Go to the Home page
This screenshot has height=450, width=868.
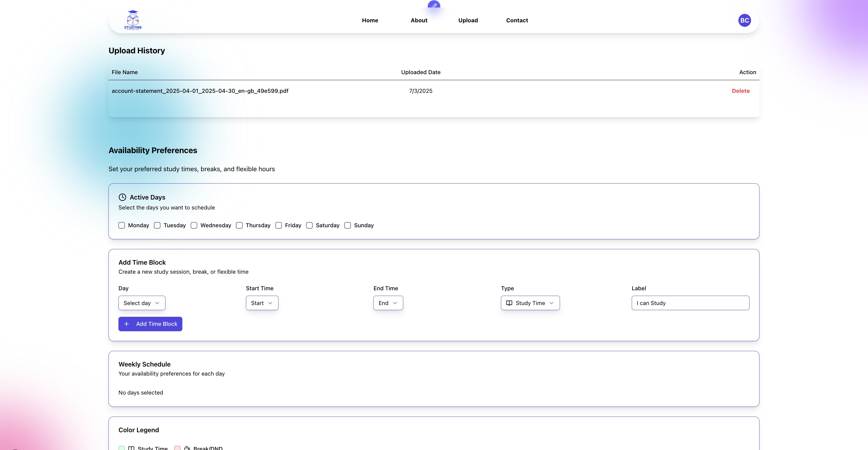click(370, 20)
